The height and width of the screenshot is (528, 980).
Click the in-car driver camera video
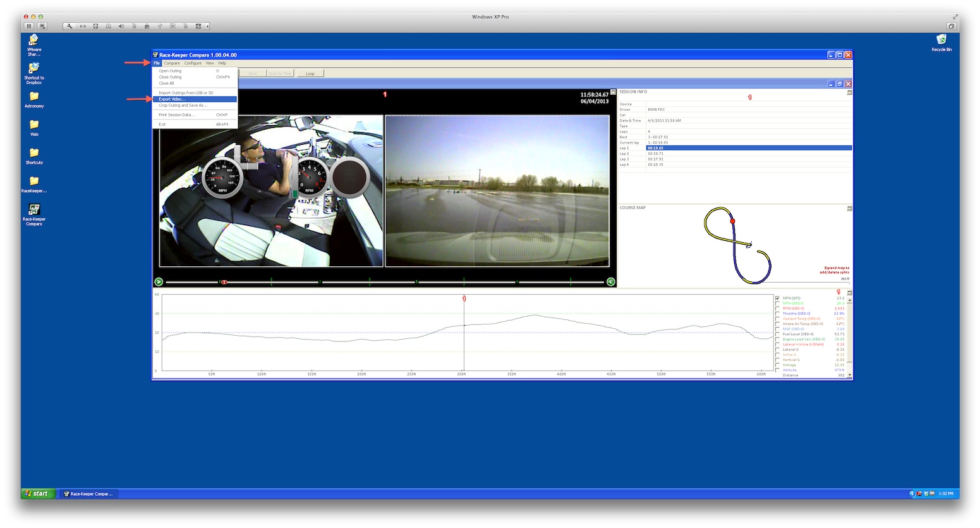(271, 190)
